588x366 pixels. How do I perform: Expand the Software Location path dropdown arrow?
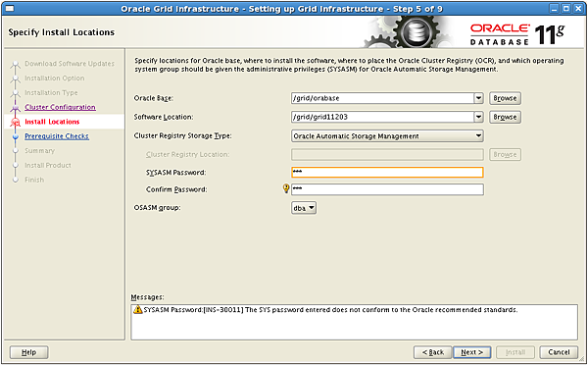478,117
